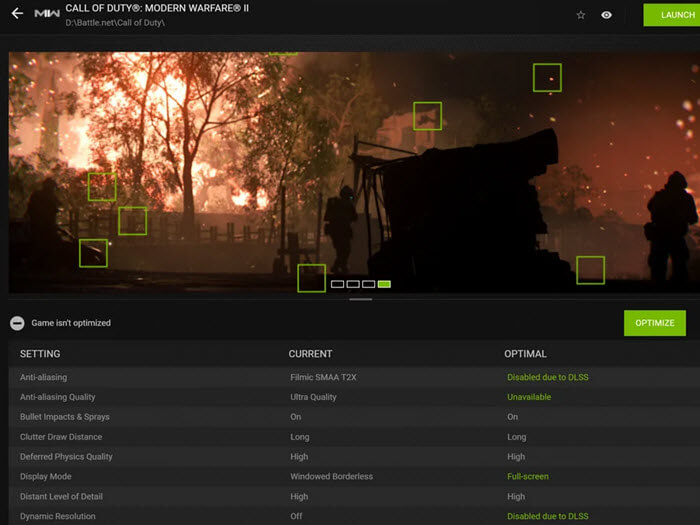Click the 'Game isn't optimized' text

tap(71, 323)
